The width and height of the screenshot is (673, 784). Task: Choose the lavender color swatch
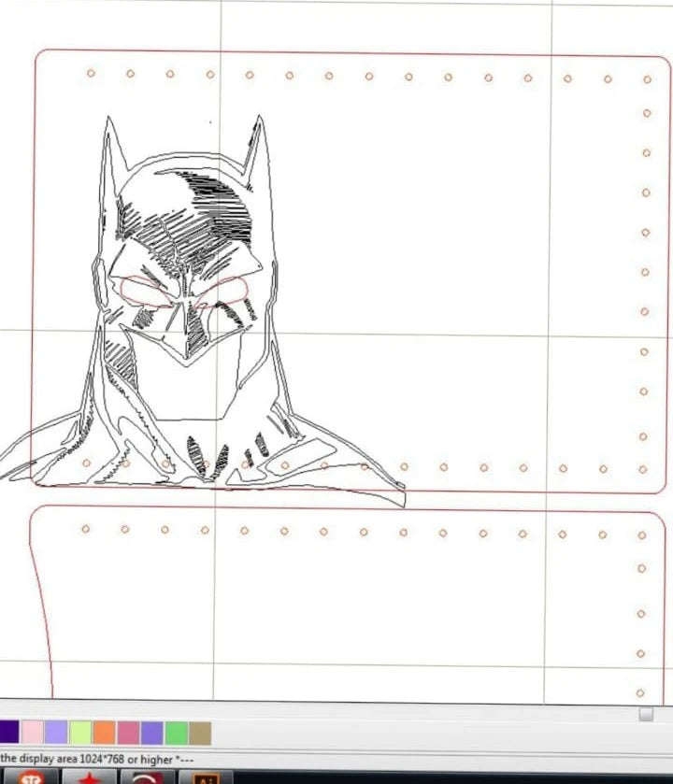click(x=56, y=733)
